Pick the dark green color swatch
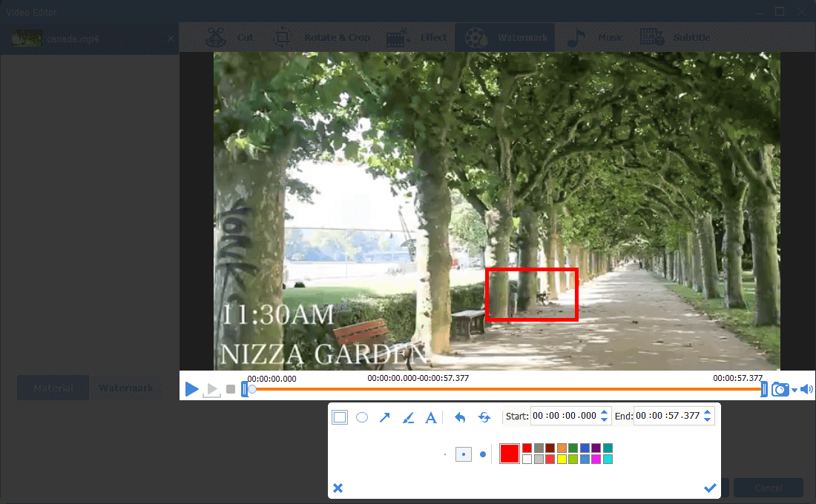The width and height of the screenshot is (816, 504). point(573,448)
